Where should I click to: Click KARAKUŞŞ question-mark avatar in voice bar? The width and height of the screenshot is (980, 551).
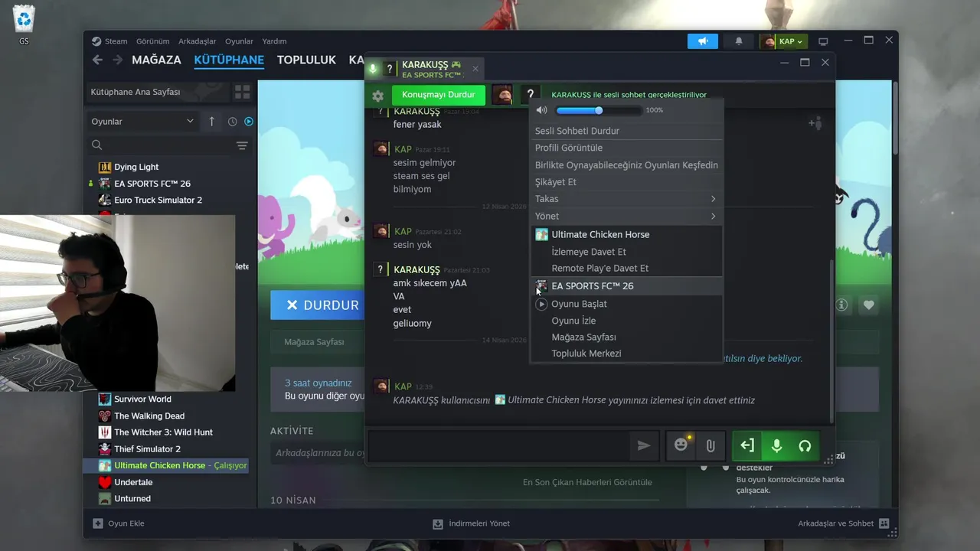pos(530,95)
